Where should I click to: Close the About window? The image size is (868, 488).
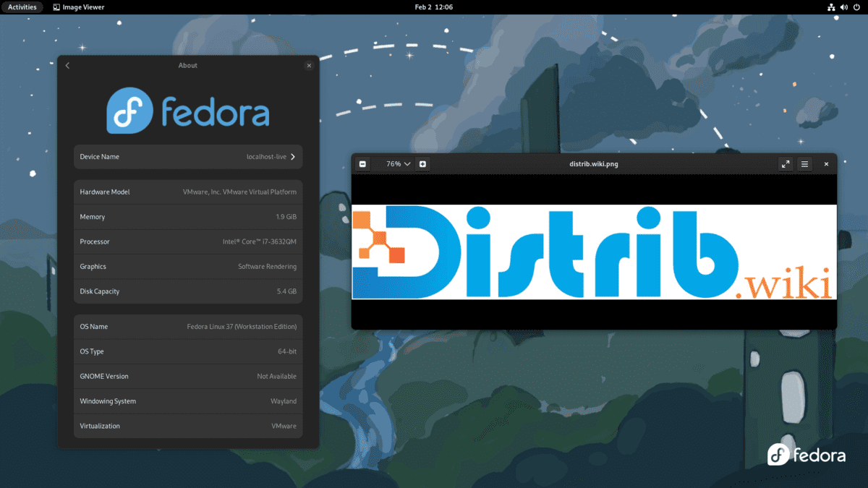point(309,66)
